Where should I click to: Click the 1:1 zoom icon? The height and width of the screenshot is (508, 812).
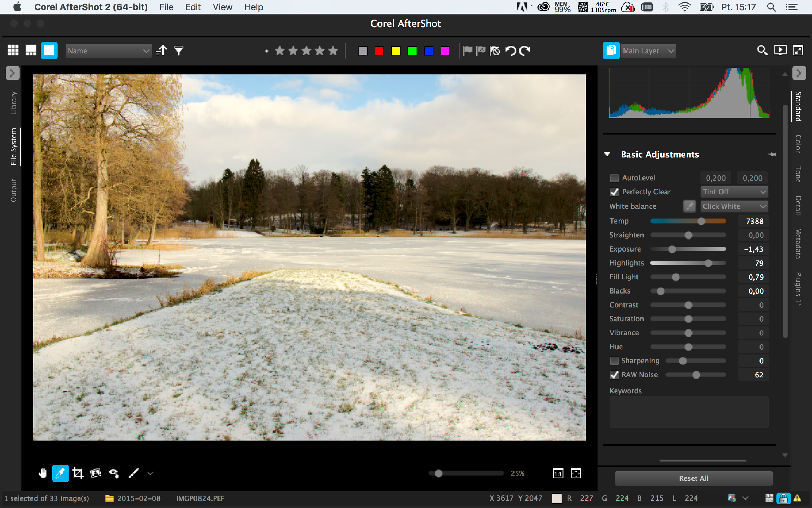click(558, 473)
